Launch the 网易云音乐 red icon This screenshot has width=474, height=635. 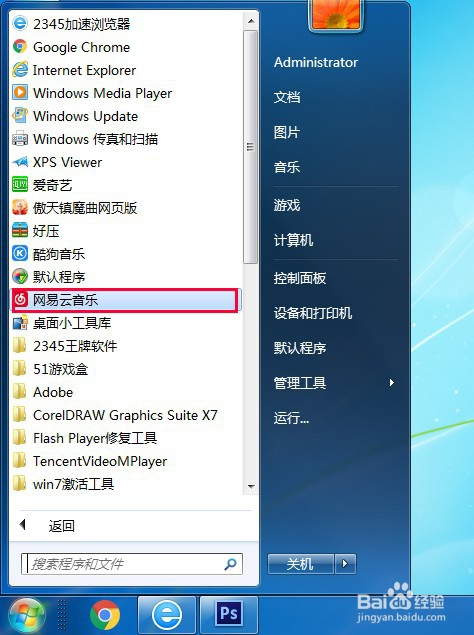20,300
